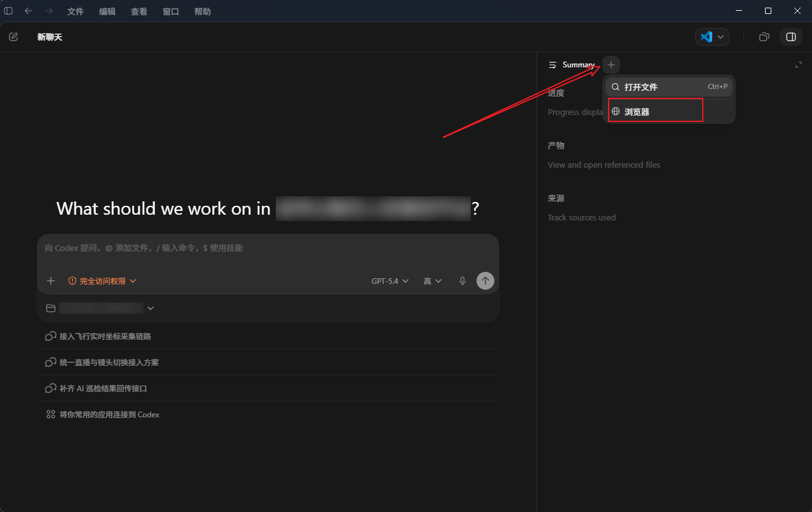This screenshot has width=812, height=512.
Task: Open the 高 reasoning effort dropdown
Action: (x=433, y=281)
